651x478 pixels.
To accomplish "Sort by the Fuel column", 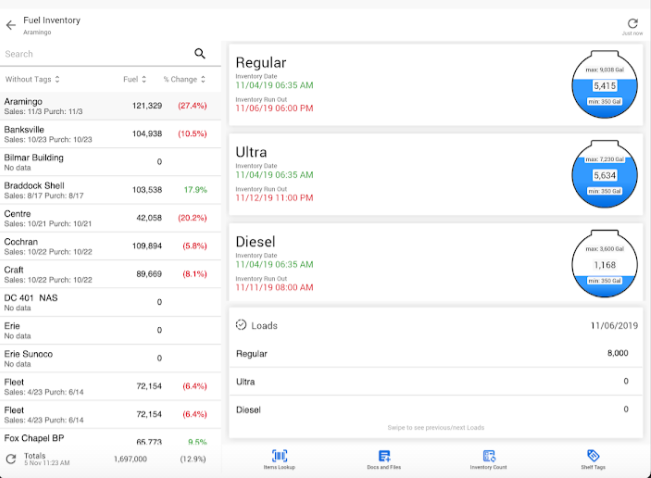I will coord(134,79).
